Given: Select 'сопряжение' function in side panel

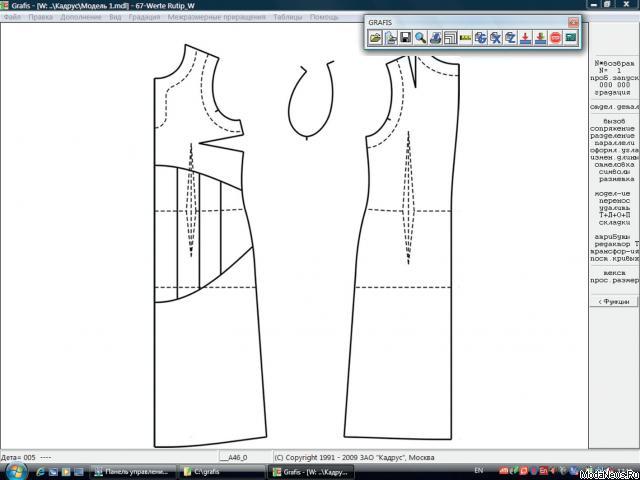Looking at the screenshot, I should click(x=614, y=129).
